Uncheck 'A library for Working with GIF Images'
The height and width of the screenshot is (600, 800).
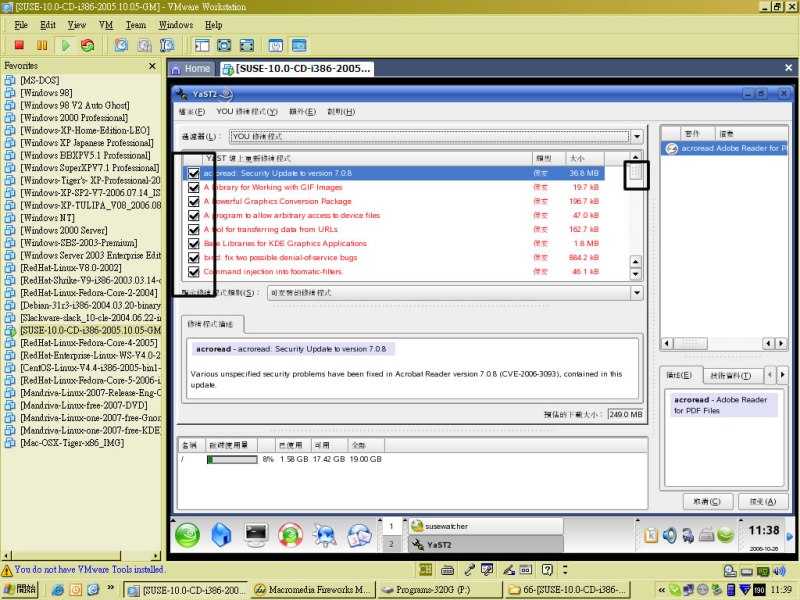[x=193, y=187]
